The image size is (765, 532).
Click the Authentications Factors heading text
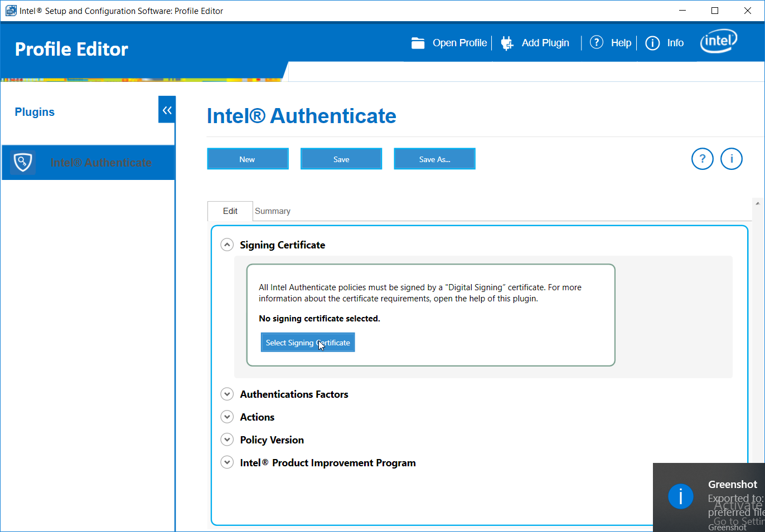pos(294,394)
